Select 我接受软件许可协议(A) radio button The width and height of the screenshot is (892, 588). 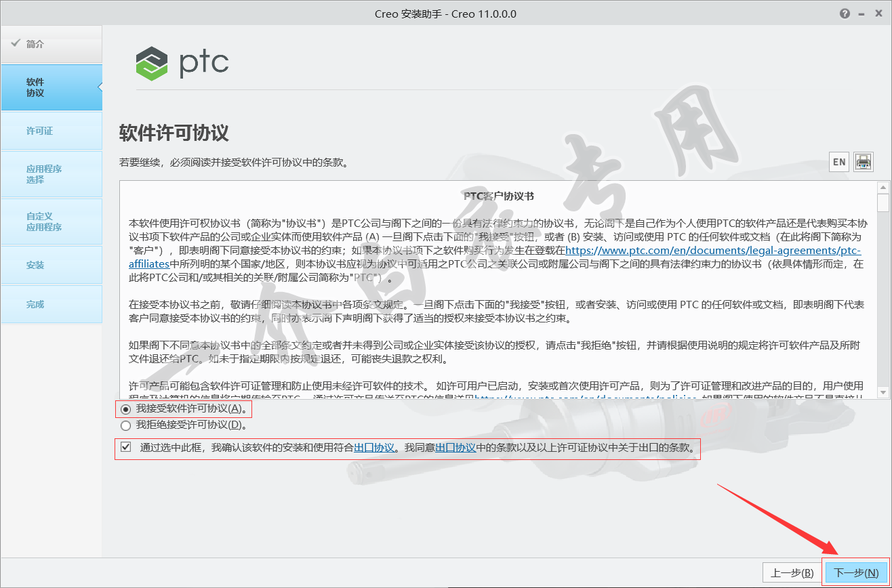[x=125, y=409]
